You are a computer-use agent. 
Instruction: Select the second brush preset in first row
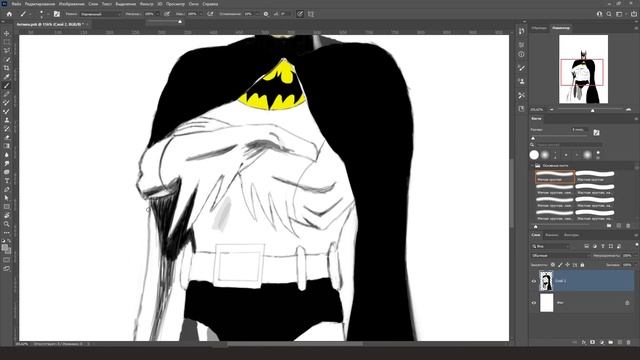point(595,177)
